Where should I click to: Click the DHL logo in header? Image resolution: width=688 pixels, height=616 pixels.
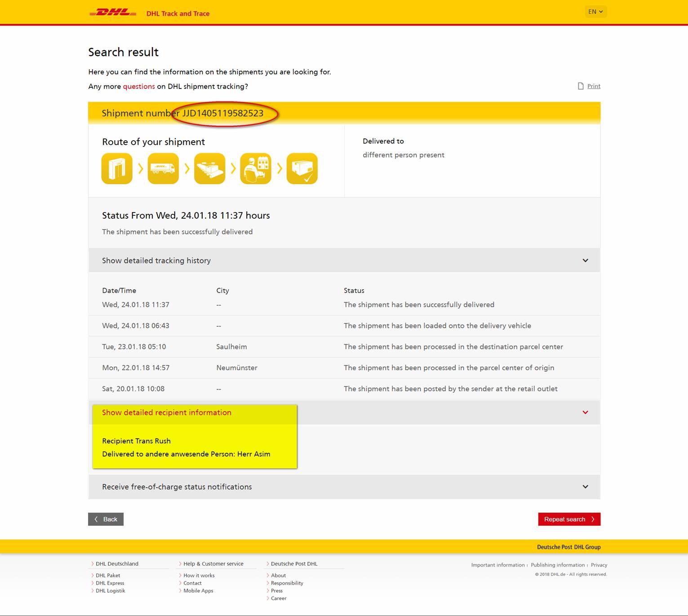(x=113, y=13)
